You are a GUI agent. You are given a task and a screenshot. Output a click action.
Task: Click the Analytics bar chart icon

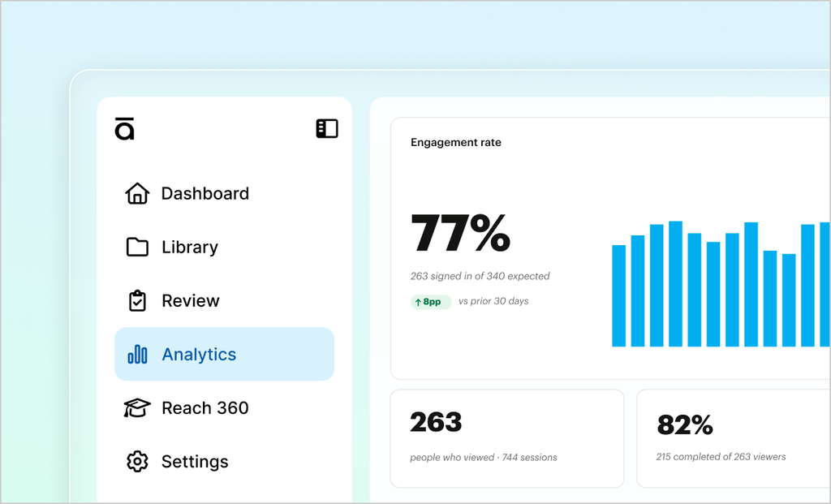[137, 354]
